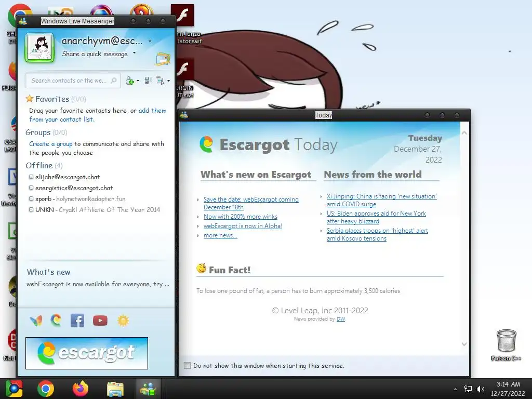Open the Facebook icon

click(77, 321)
